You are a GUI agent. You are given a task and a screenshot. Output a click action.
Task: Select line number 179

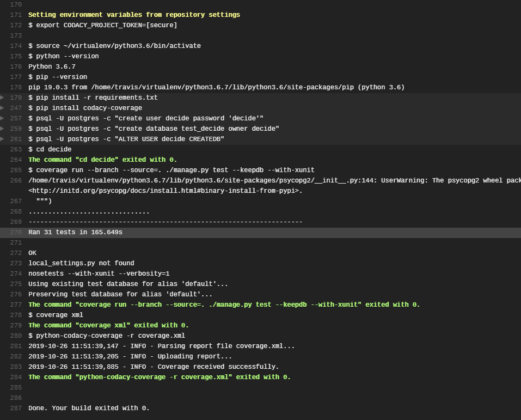(x=16, y=98)
